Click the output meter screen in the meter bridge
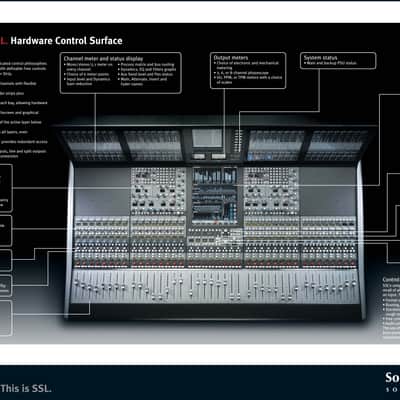 207,138
